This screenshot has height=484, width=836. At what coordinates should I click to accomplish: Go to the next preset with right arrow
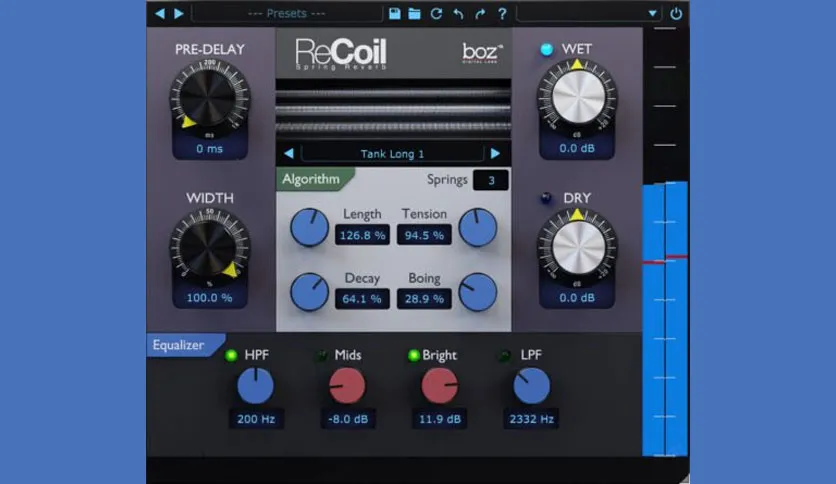[x=179, y=13]
